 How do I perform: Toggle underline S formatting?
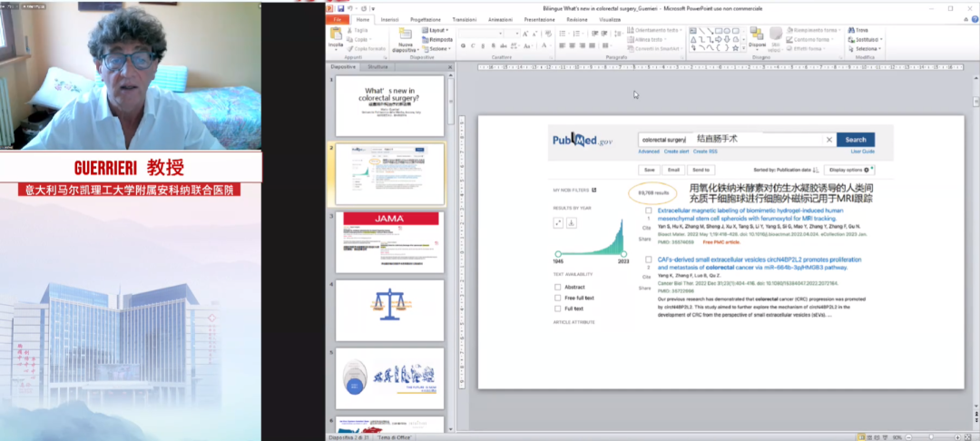[x=483, y=45]
